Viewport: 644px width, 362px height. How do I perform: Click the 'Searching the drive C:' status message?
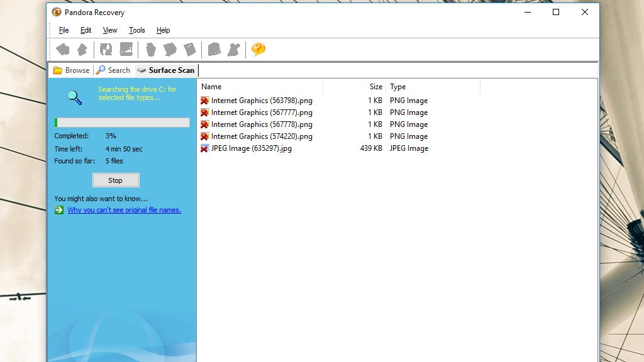[x=137, y=94]
